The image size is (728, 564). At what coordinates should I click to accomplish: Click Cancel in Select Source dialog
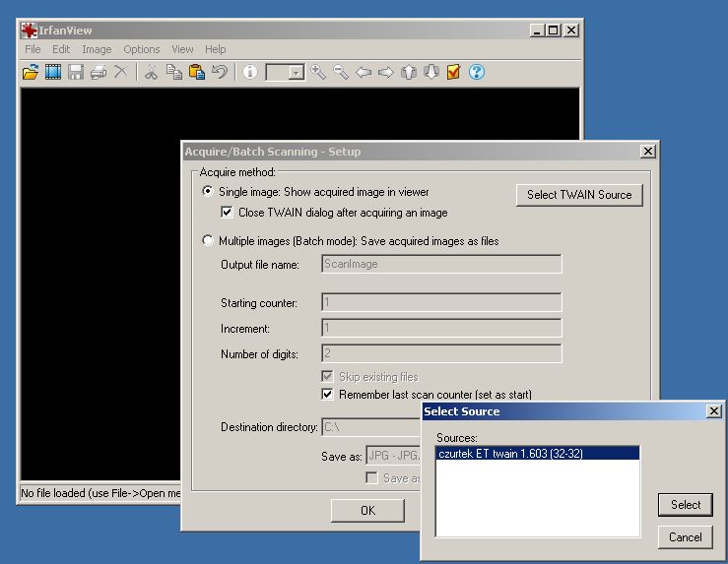pos(686,537)
